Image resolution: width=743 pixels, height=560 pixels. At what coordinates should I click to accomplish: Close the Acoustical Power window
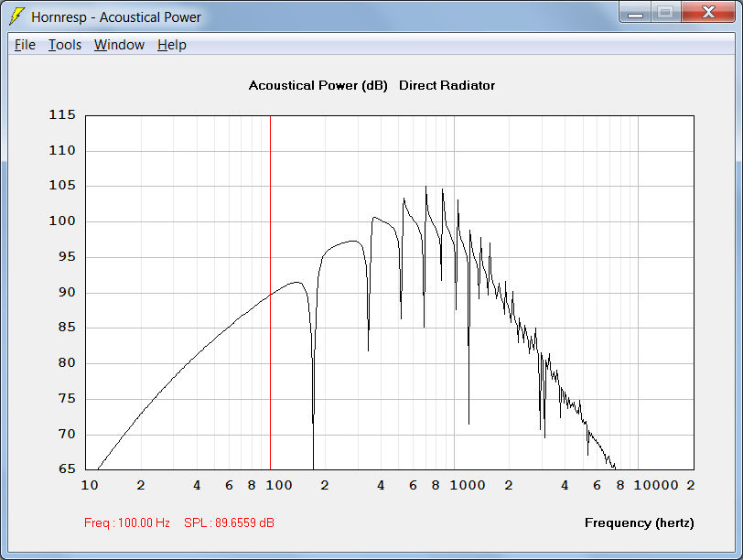pyautogui.click(x=708, y=12)
